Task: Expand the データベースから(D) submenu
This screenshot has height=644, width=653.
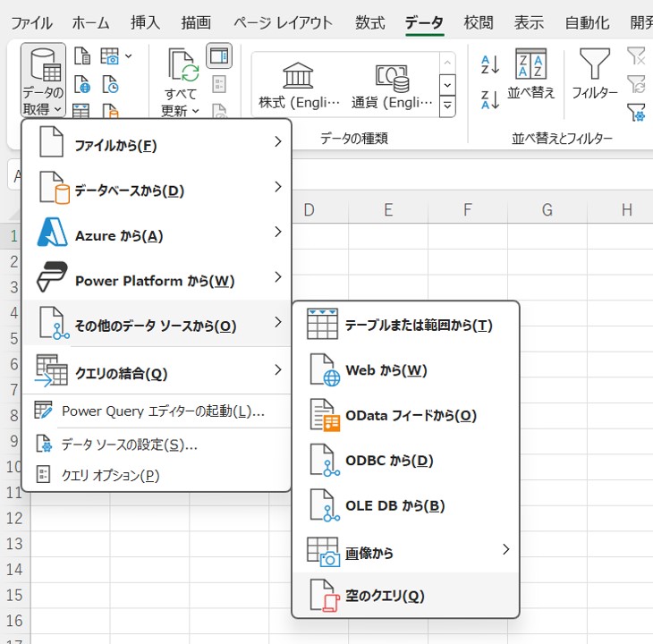Action: [157, 188]
